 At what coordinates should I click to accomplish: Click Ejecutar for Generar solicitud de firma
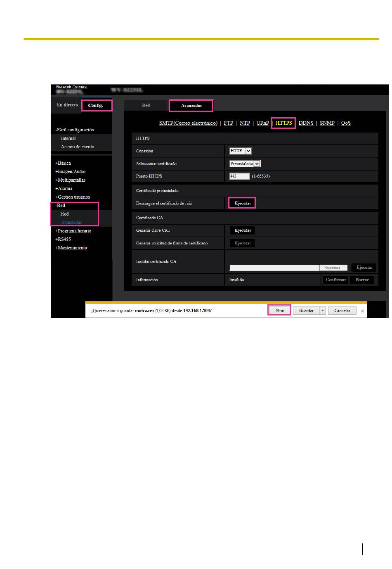click(243, 243)
